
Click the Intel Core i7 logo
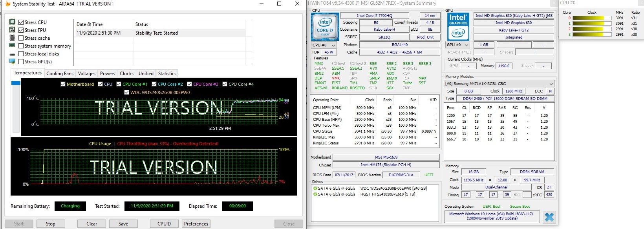[325, 27]
